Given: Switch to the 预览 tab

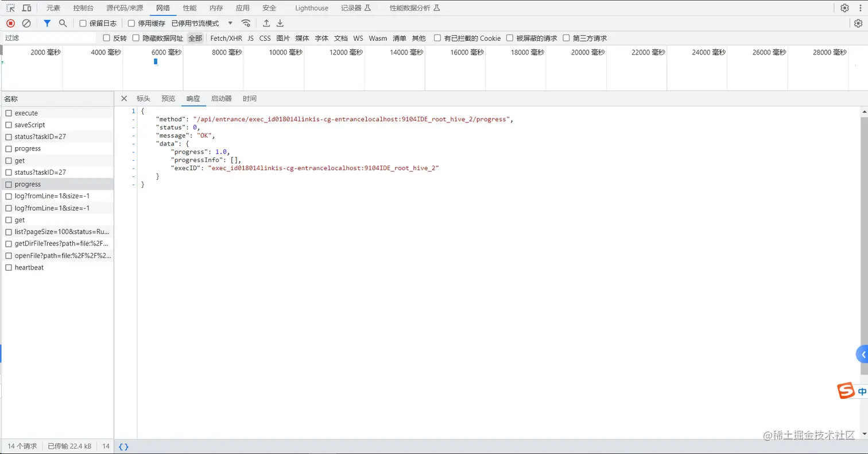Looking at the screenshot, I should pos(168,98).
